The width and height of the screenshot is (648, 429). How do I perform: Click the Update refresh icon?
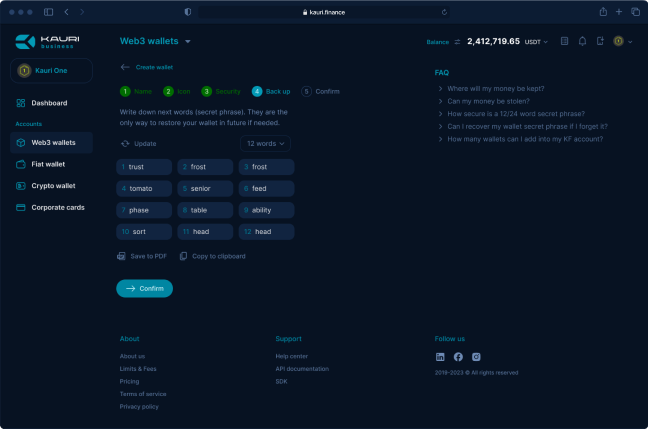pyautogui.click(x=125, y=144)
